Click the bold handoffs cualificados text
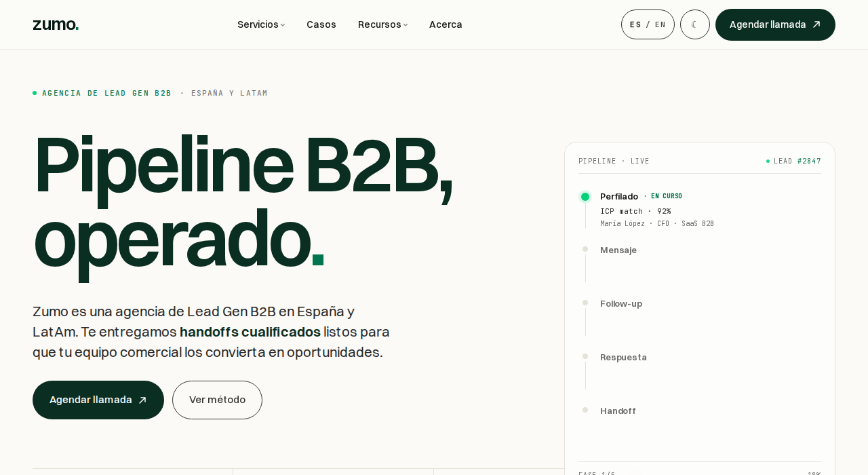Screen dimensions: 868x475 [x=250, y=332]
